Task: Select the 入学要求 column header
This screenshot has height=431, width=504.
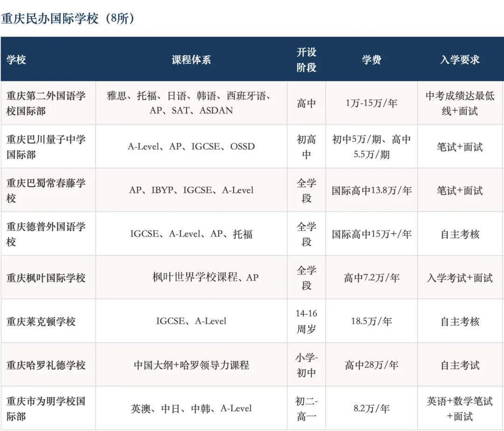Action: 460,59
